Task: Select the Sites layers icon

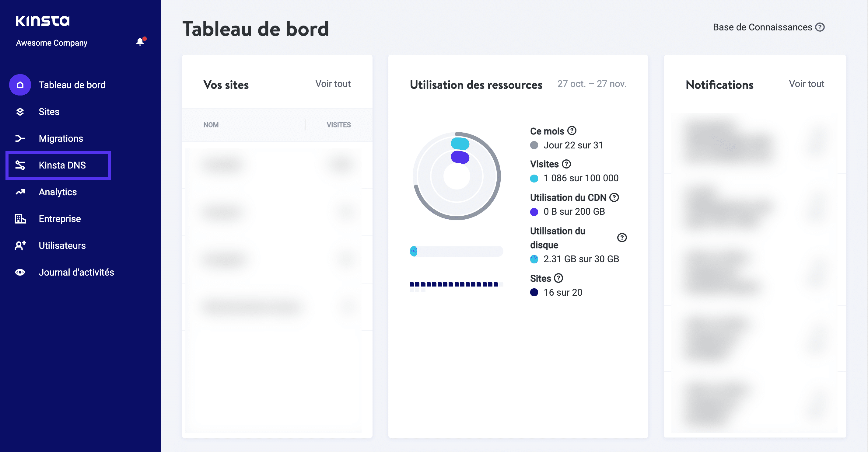Action: click(20, 112)
